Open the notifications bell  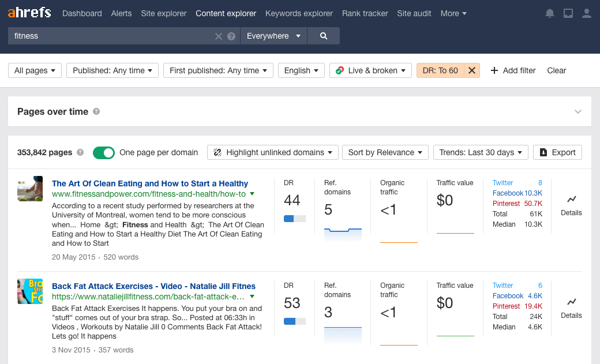(549, 13)
